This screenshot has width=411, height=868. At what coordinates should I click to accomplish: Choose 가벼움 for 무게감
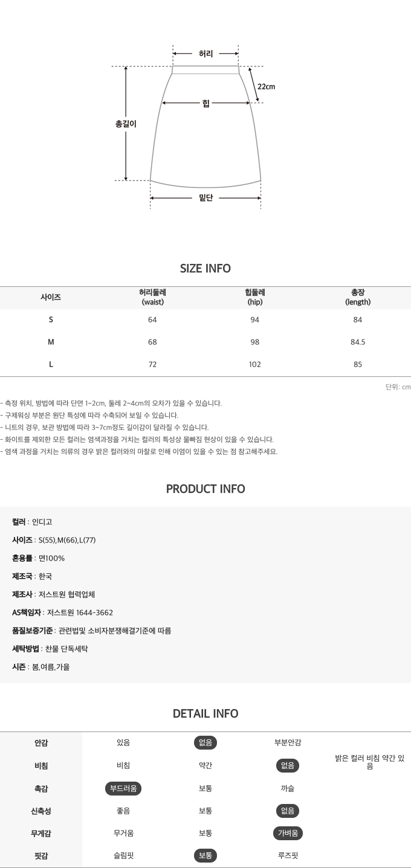[x=288, y=834]
